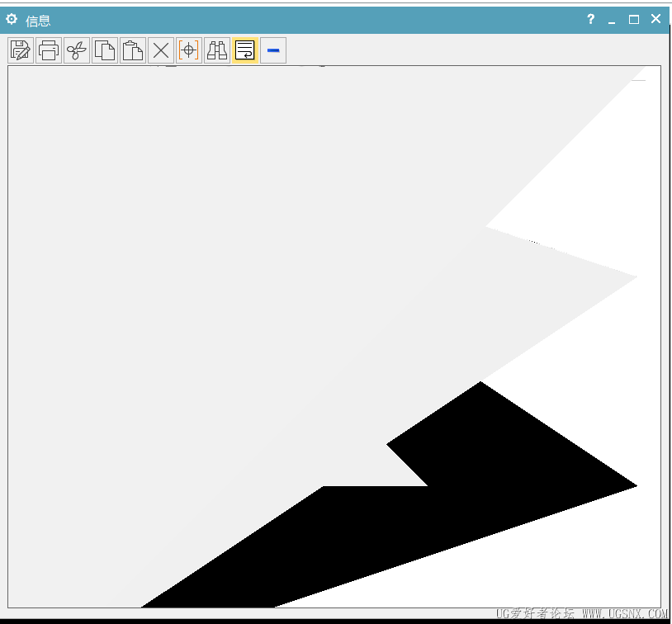
Task: Click the Save As icon with pencil
Action: (21, 50)
